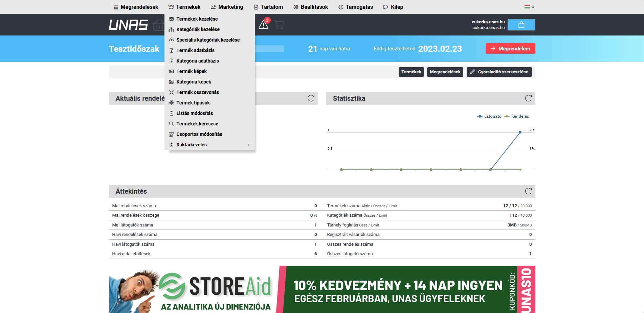Open Csoportos módosítás from the dropdown
The height and width of the screenshot is (313, 644).
(x=199, y=134)
